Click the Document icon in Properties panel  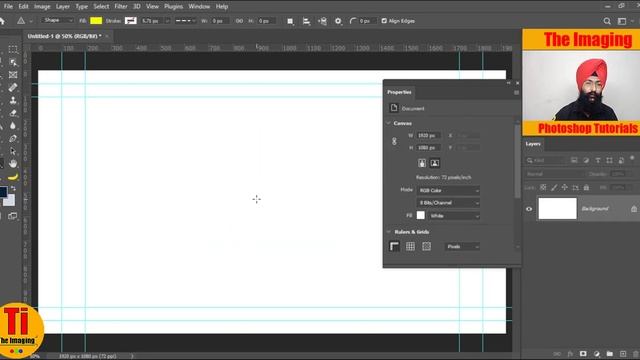pos(393,108)
